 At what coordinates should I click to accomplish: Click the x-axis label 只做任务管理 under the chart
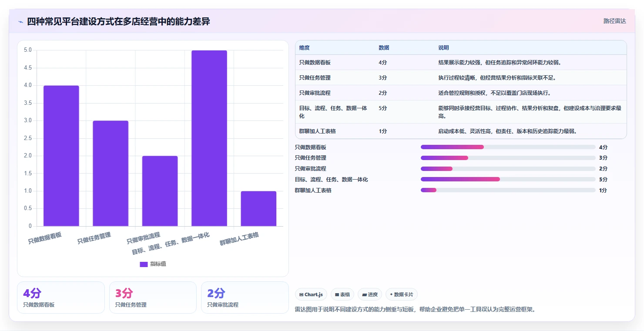click(x=94, y=238)
